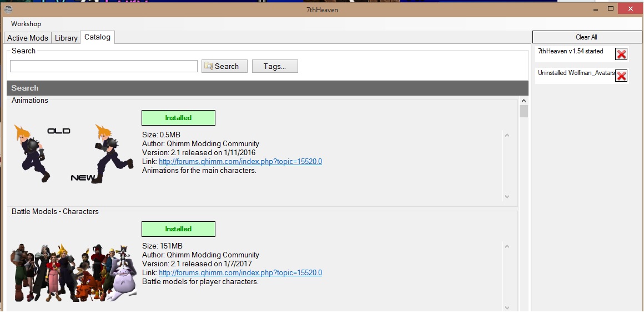The image size is (644, 313).
Task: Click up arrow in Battle Models description scrollbar
Action: (x=507, y=246)
